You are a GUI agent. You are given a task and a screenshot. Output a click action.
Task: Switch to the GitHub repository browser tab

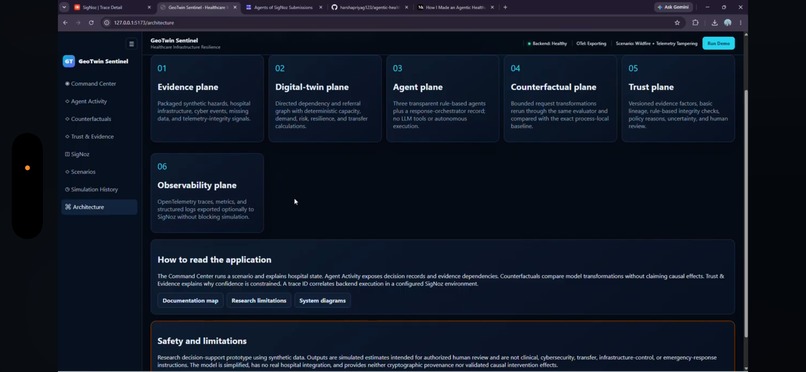pos(369,7)
